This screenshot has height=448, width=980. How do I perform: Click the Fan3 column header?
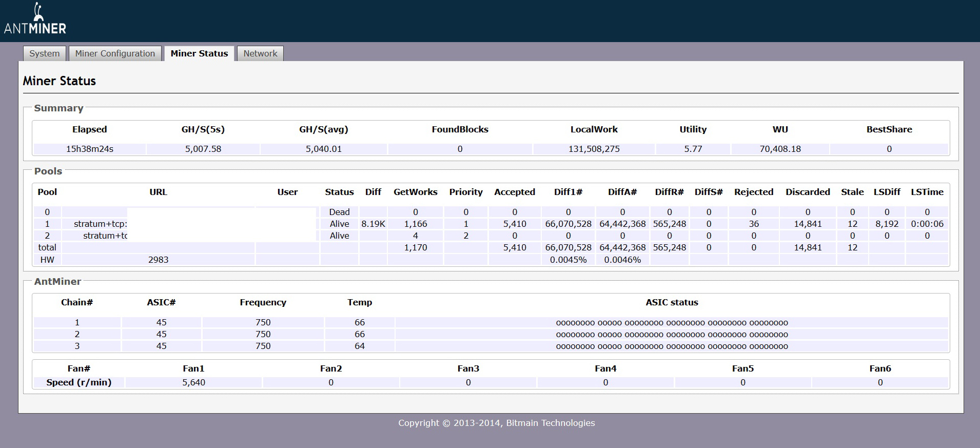point(468,368)
